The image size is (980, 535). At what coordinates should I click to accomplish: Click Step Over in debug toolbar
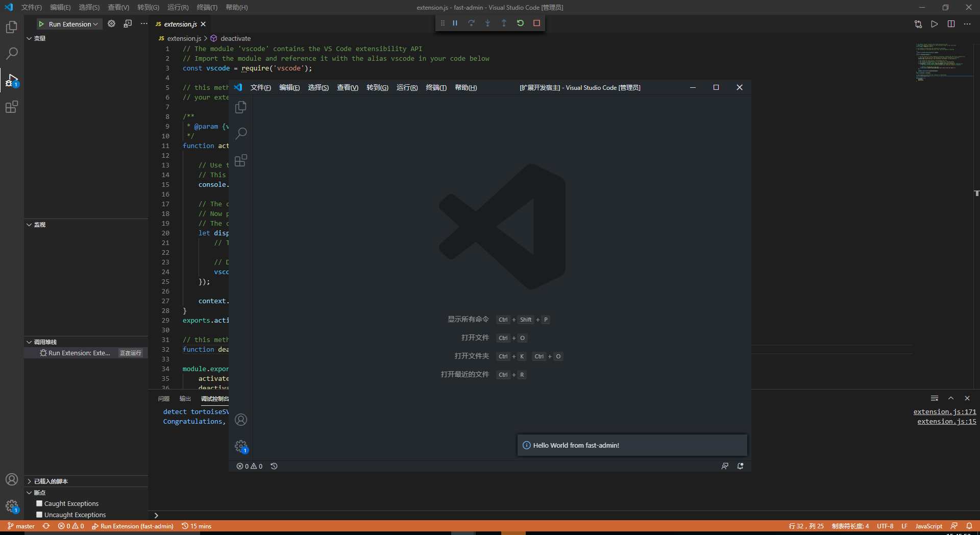point(471,23)
